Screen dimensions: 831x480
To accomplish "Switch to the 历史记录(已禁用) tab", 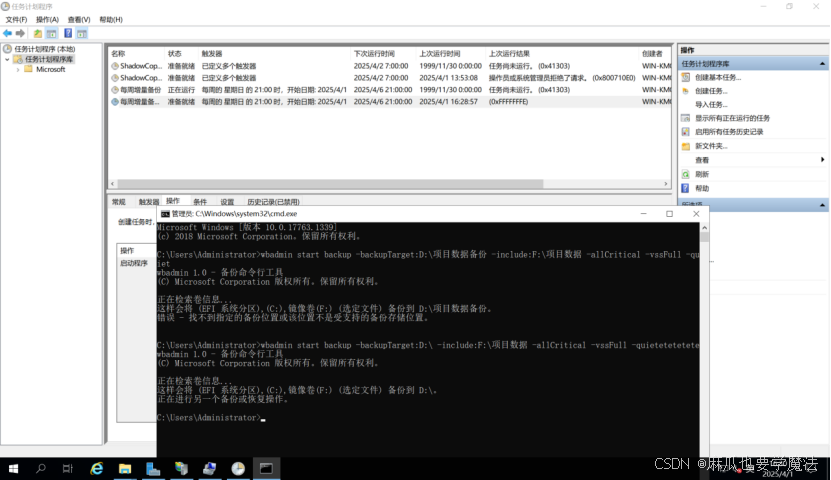I will coord(273,202).
